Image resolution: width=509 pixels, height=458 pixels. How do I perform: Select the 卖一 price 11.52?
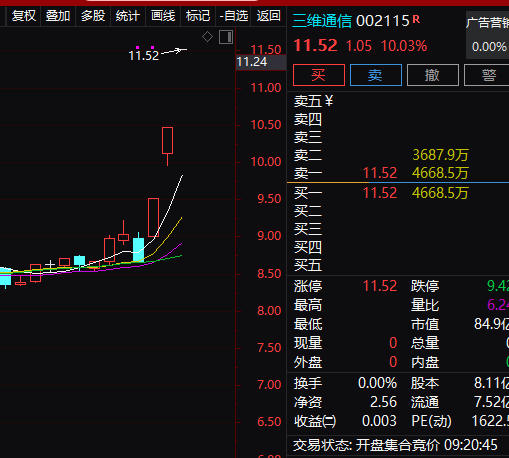click(380, 173)
